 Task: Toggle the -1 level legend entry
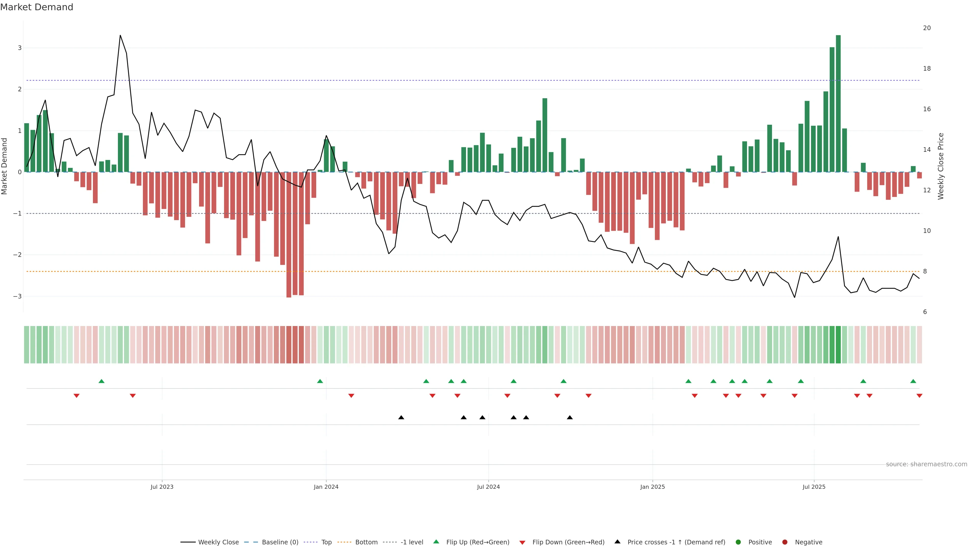click(412, 542)
